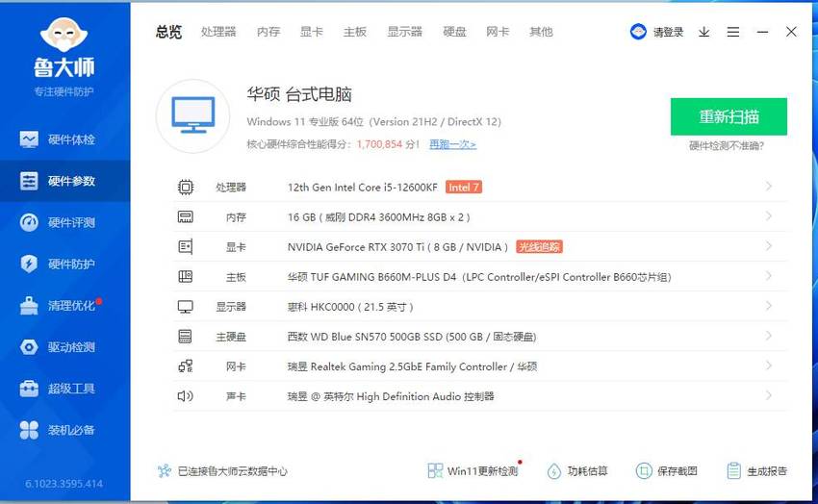Click the 华硕 台式电脑 title
The image size is (818, 504).
[x=299, y=94]
